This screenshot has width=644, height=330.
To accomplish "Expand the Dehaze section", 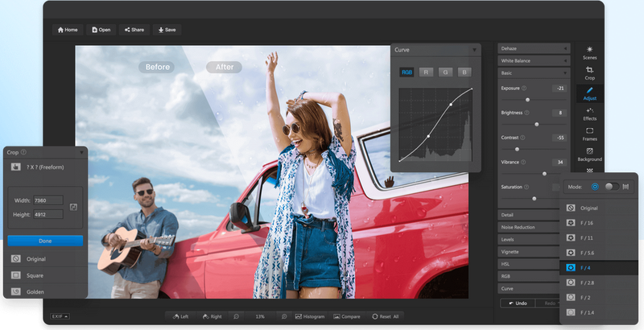I will tap(533, 48).
